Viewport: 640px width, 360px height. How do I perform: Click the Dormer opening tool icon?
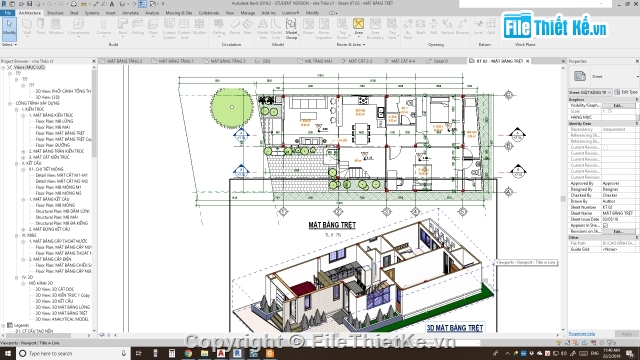pyautogui.click(x=462, y=24)
